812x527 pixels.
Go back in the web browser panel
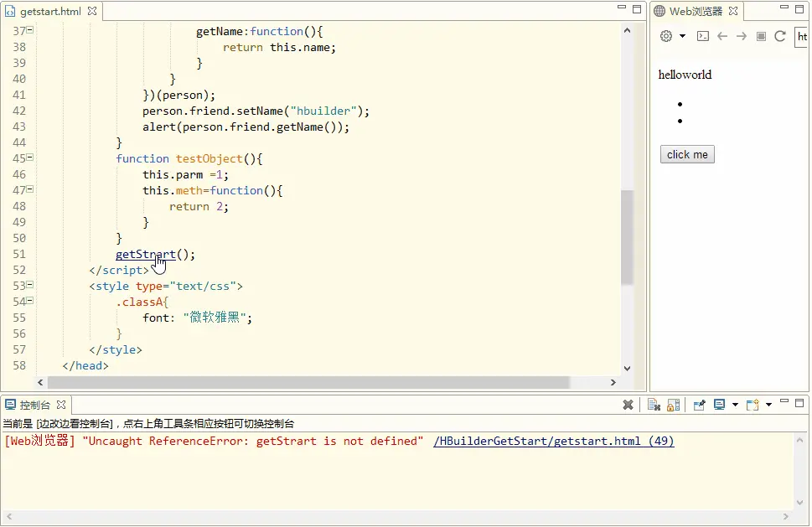722,36
